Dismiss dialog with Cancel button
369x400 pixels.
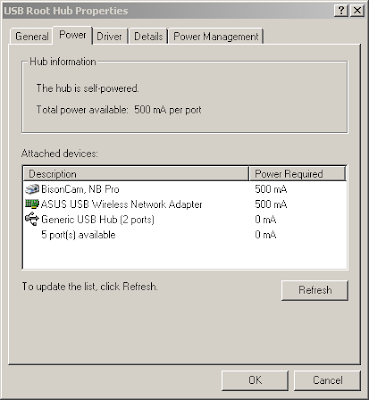click(x=327, y=380)
